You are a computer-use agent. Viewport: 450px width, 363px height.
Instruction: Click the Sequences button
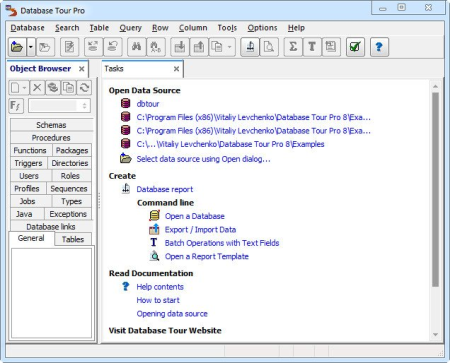(x=69, y=188)
